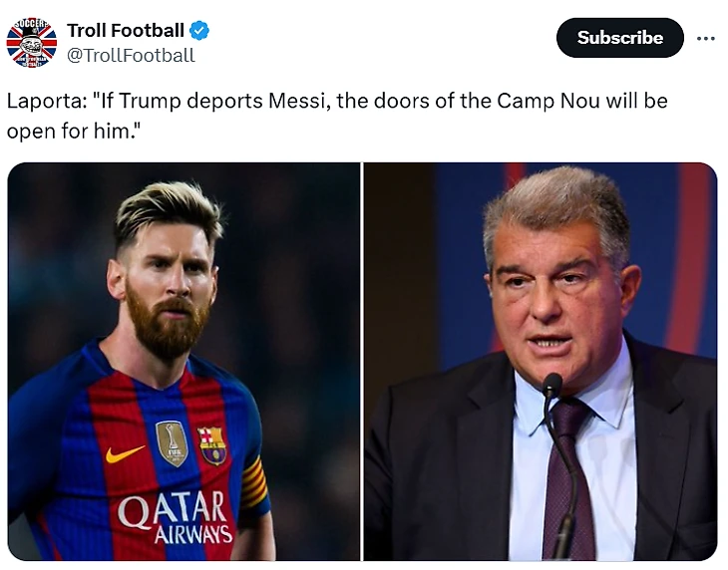728x570 pixels.
Task: Click the phrase "open for him" in tweet
Action: click(70, 131)
